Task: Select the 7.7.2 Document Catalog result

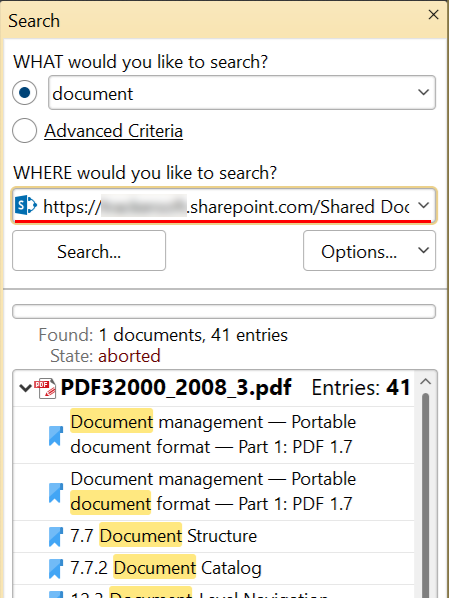Action: [x=214, y=569]
